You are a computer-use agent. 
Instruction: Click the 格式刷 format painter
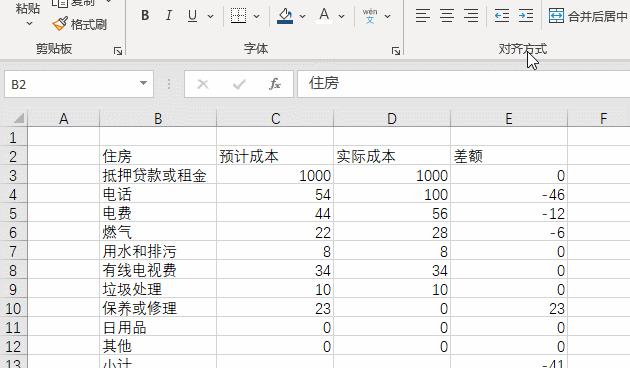pyautogui.click(x=80, y=24)
